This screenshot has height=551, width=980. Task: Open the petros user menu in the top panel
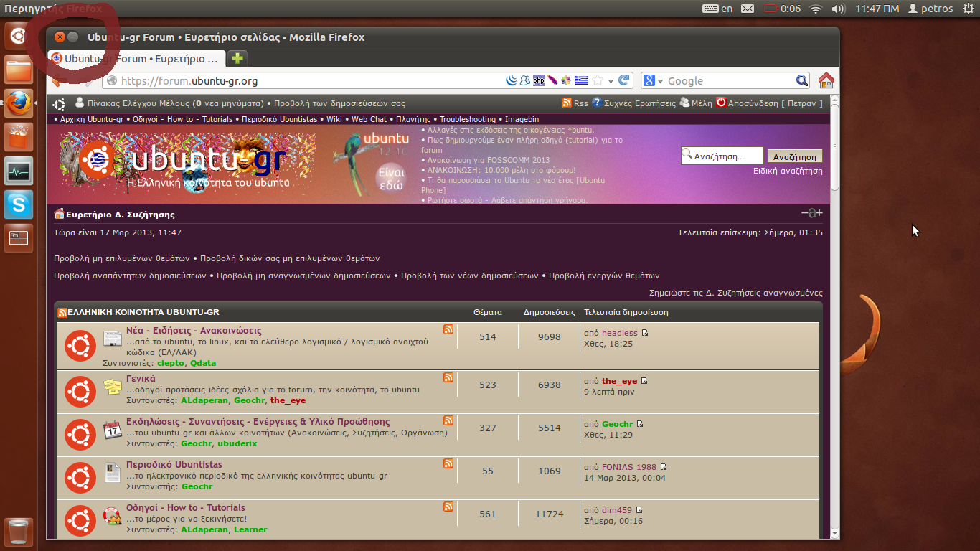tap(930, 9)
